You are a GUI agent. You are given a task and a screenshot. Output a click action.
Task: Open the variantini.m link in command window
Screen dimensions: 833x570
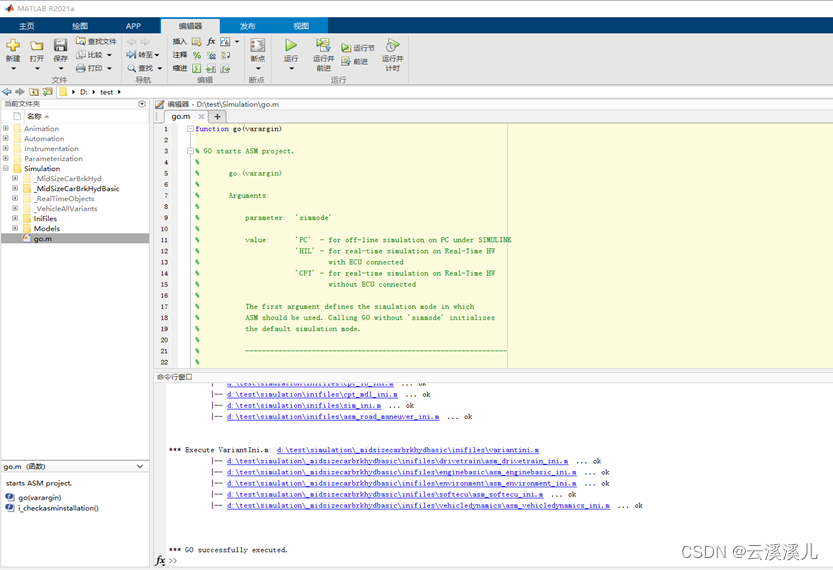tap(407, 450)
